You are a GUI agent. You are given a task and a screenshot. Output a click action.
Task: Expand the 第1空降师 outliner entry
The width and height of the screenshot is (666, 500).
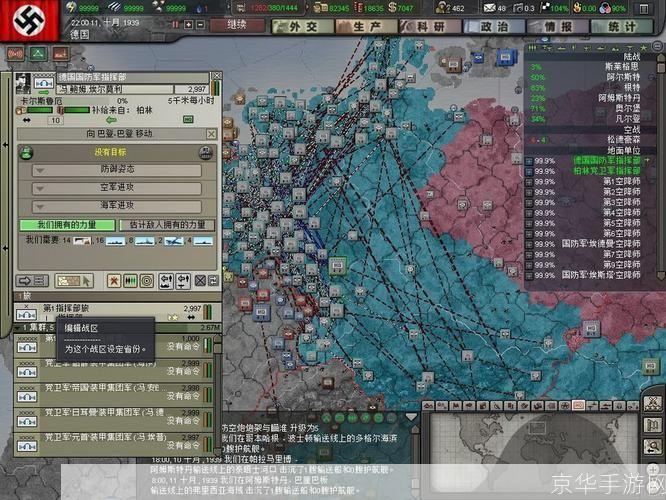coord(529,182)
